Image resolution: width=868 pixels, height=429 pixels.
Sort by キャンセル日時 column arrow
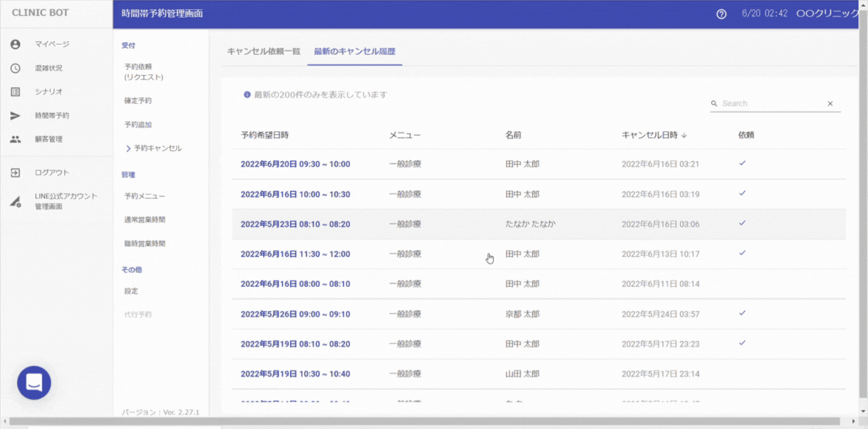684,135
